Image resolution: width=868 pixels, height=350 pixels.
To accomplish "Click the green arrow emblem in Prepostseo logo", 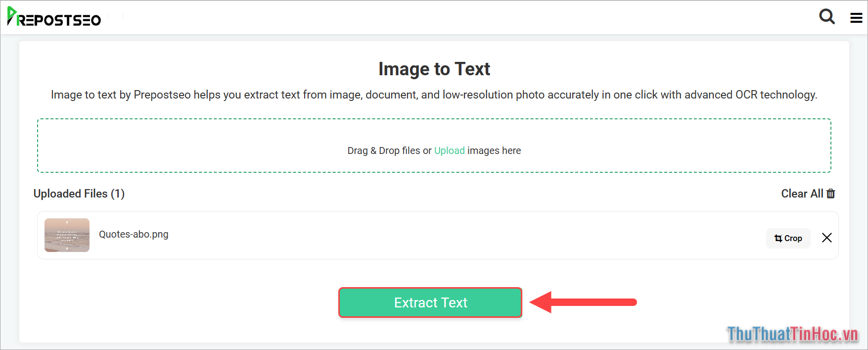I will (x=12, y=15).
